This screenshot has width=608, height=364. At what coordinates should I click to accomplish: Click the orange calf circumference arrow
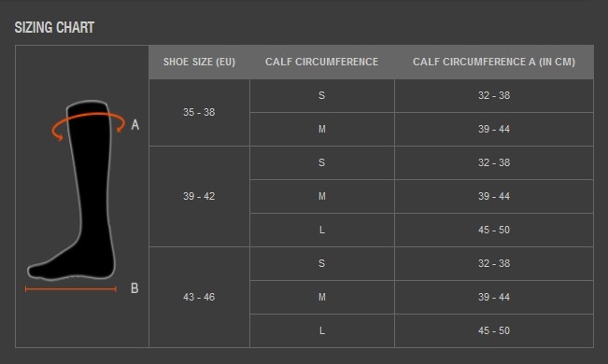89,126
